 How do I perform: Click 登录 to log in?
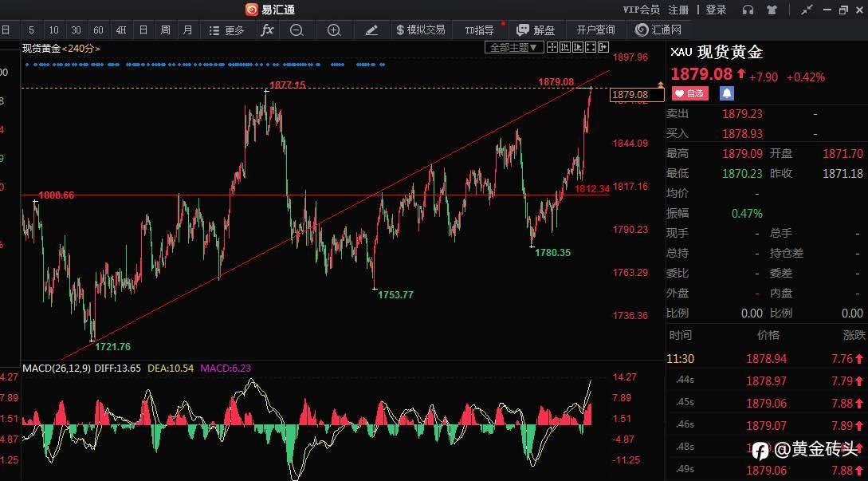(x=716, y=10)
